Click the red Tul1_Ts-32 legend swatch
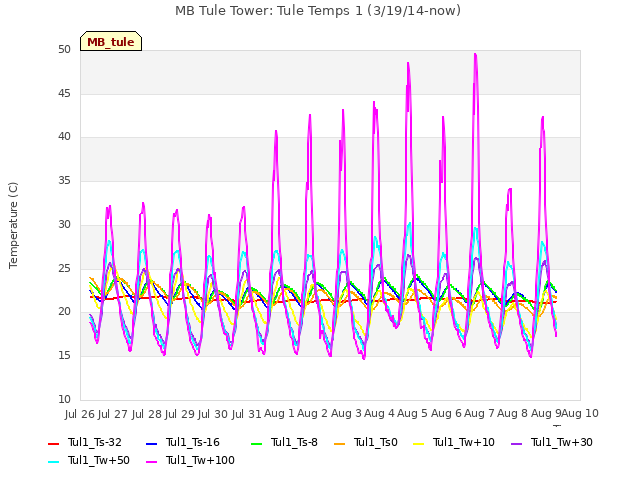This screenshot has height=480, width=640. coord(53,443)
